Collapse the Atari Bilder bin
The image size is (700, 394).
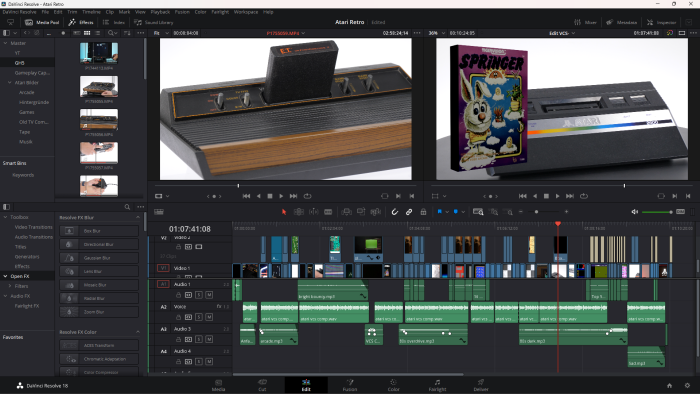click(x=10, y=83)
